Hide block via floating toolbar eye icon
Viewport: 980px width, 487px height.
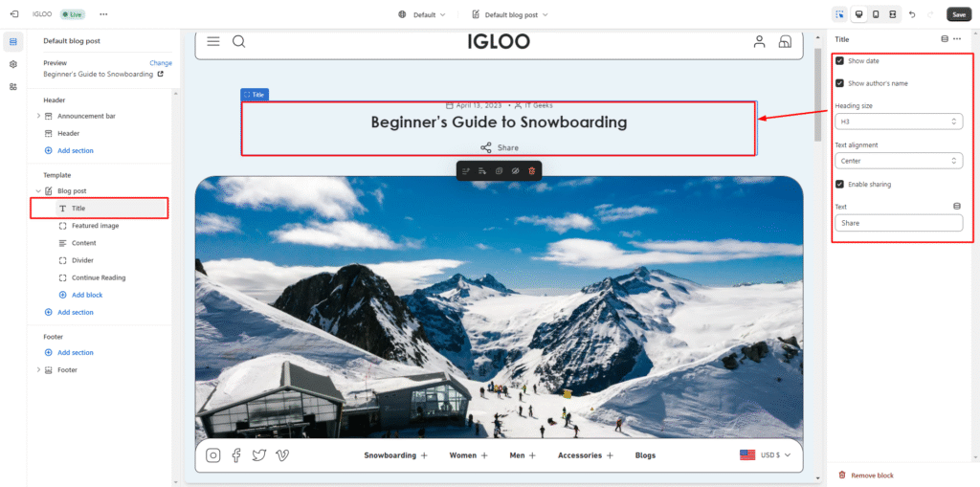click(515, 170)
